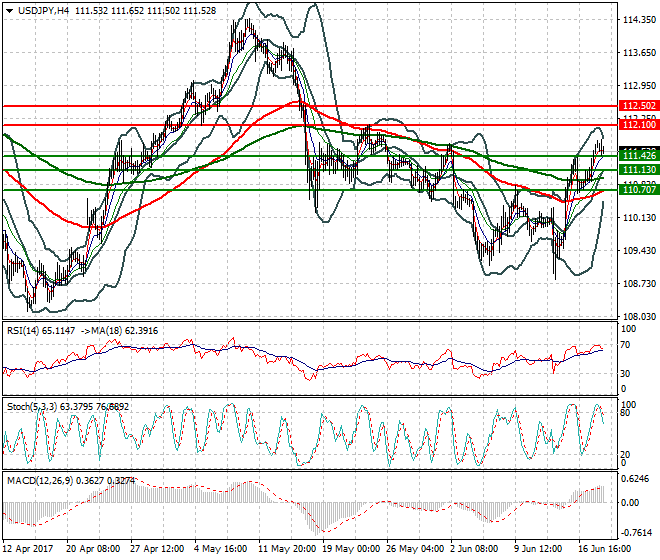Screen dimensions: 660x560
Task: Select the 109.430 price axis value
Action: click(x=639, y=251)
